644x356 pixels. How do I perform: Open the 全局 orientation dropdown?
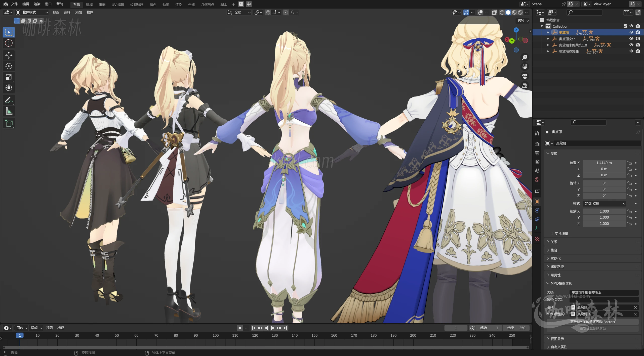[x=239, y=12]
